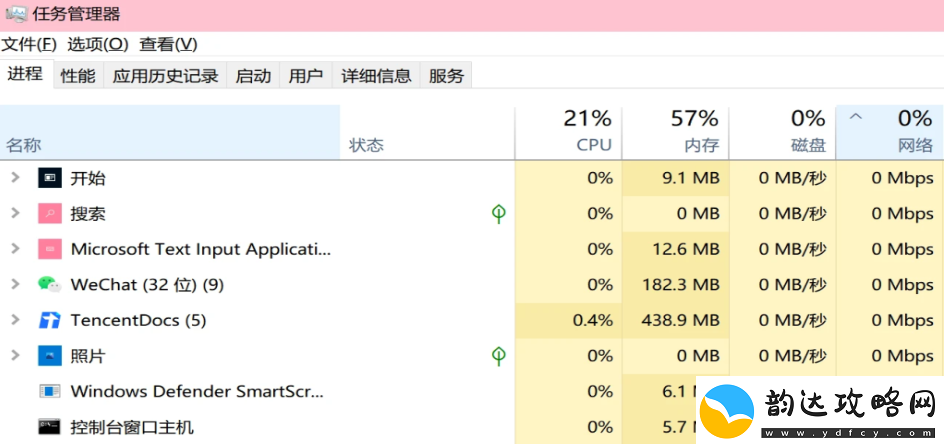Click the WeChat process icon

pos(49,285)
